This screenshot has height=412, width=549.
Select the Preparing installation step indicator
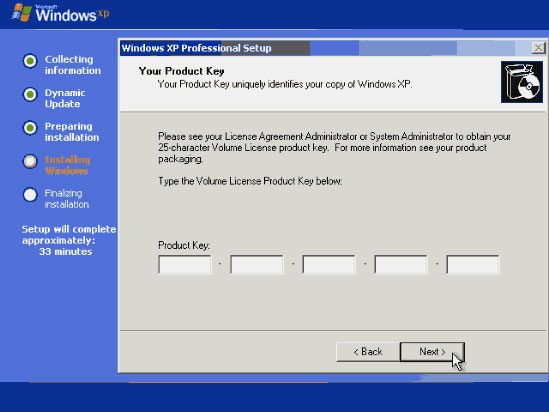[30, 128]
